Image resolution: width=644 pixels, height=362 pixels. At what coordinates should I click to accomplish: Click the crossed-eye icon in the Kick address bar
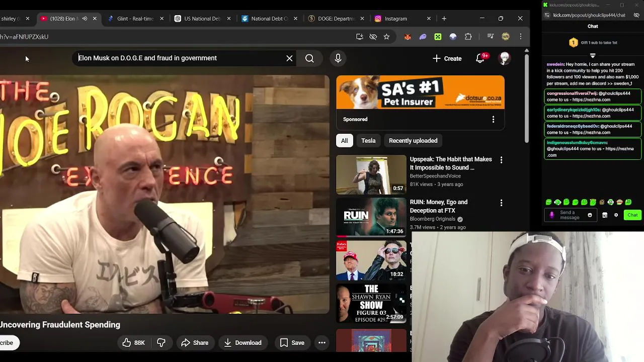(636, 15)
